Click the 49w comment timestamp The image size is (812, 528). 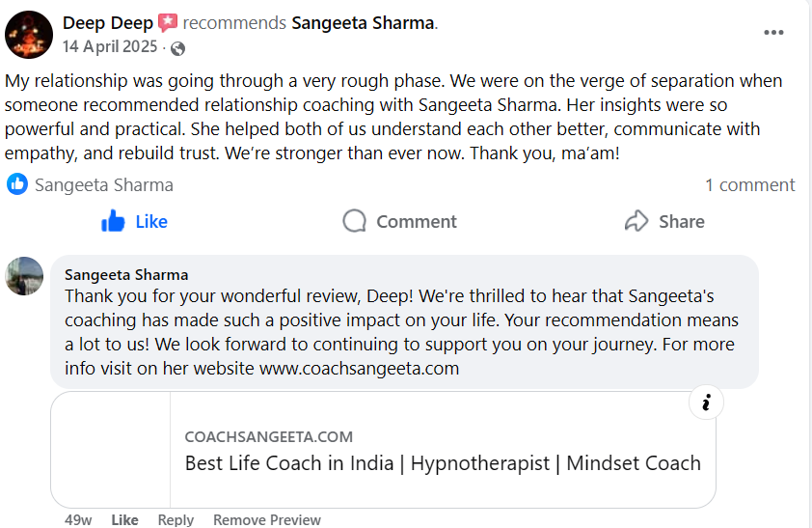point(78,519)
